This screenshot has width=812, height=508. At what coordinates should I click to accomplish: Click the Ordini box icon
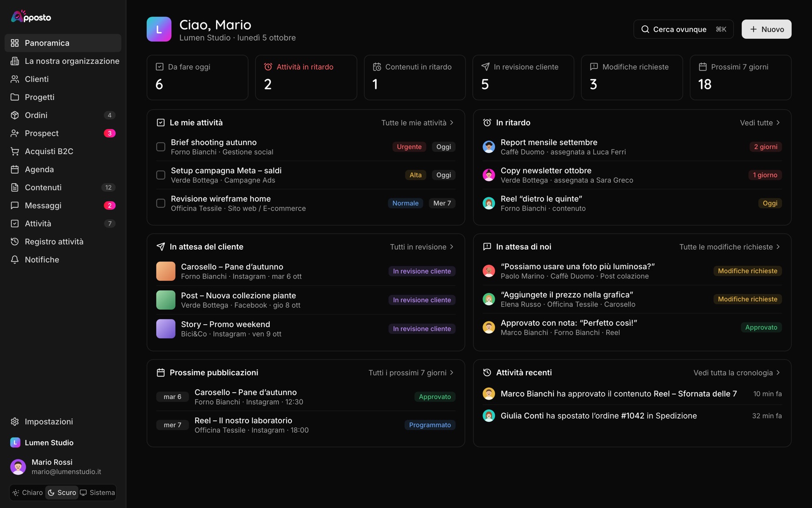pyautogui.click(x=15, y=115)
